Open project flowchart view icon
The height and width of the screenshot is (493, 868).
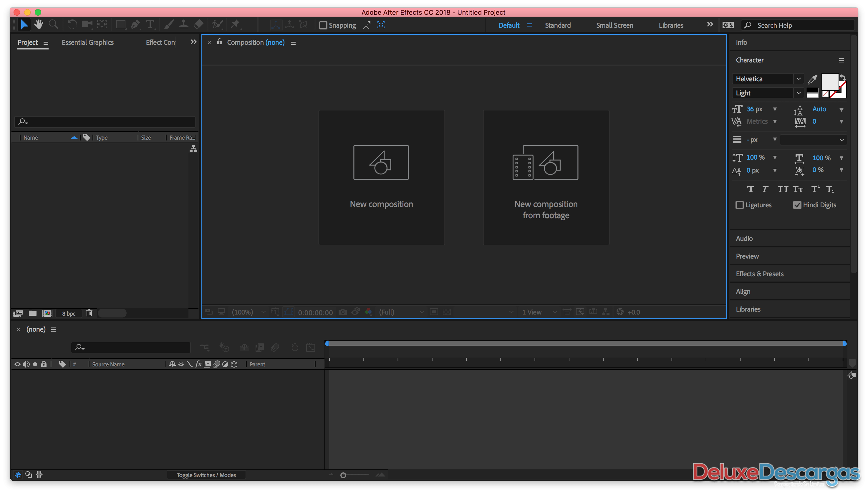(x=193, y=149)
